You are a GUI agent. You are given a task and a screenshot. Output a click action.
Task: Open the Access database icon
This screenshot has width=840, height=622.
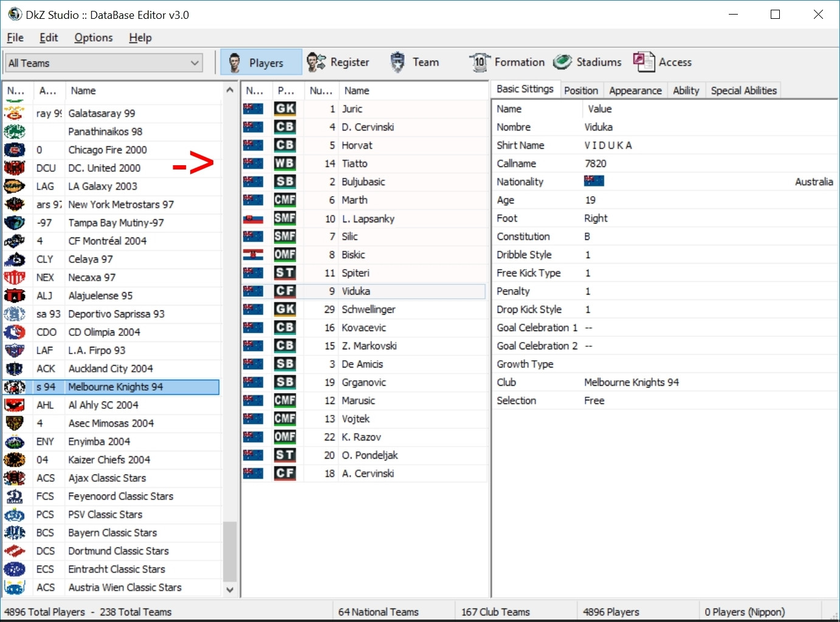[644, 62]
